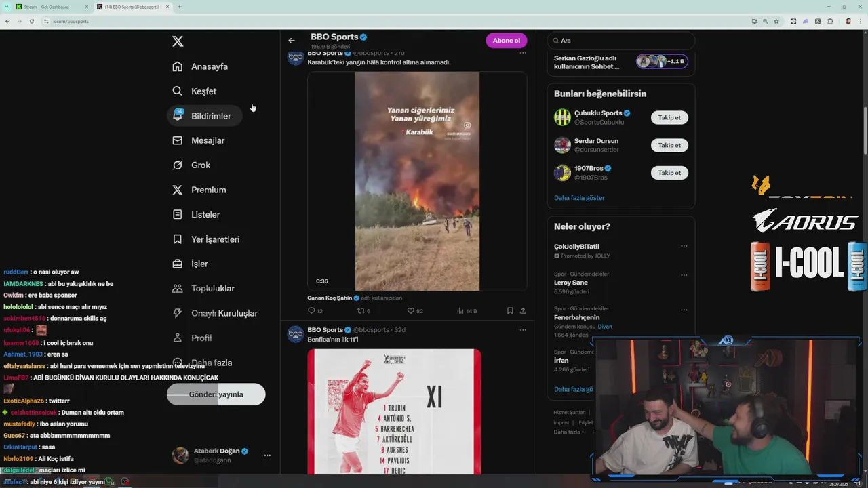Follow Çubuklu Sports

[x=669, y=117]
